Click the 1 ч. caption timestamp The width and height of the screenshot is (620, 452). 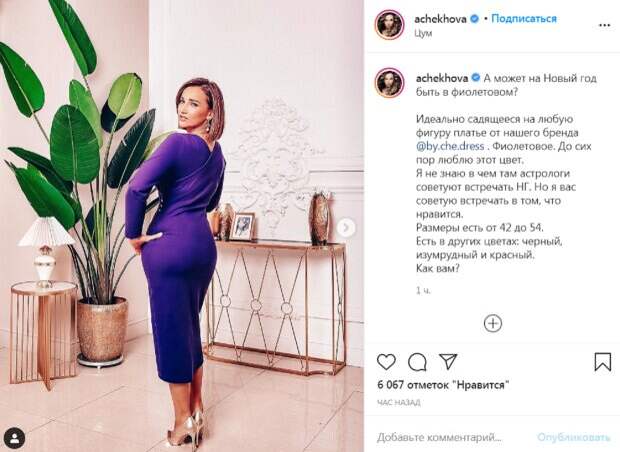pos(423,290)
